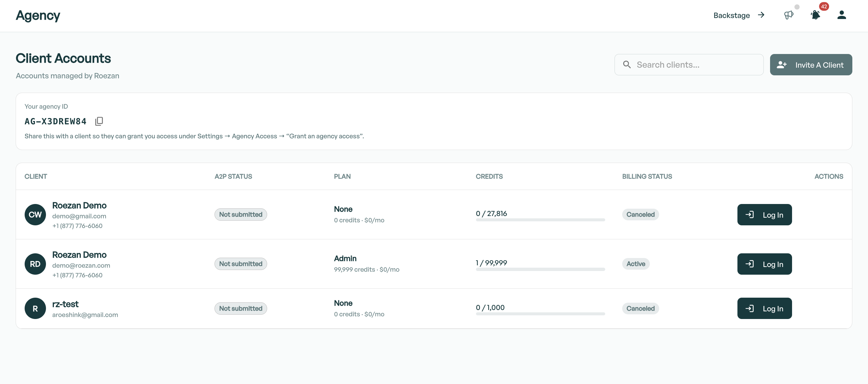Viewport: 868px width, 384px height.
Task: Click the Active billing status badge
Action: [636, 264]
